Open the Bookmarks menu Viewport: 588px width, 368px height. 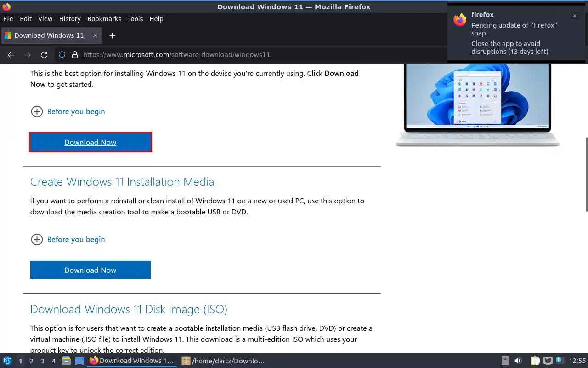104,19
